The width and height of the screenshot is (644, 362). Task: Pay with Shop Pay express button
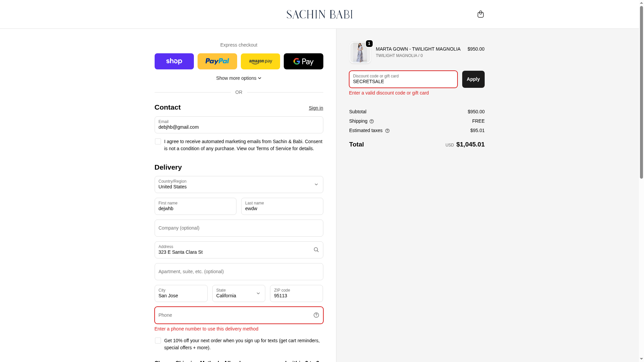[x=174, y=61]
